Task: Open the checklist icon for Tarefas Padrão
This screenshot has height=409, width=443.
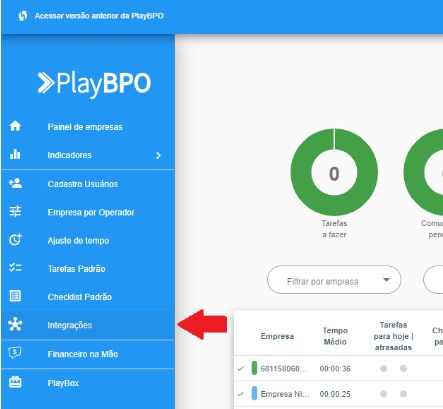Action: pyautogui.click(x=15, y=268)
